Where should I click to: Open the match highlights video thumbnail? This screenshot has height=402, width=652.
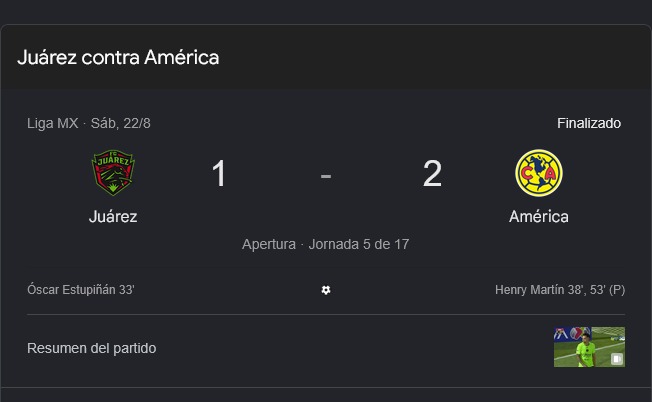589,347
